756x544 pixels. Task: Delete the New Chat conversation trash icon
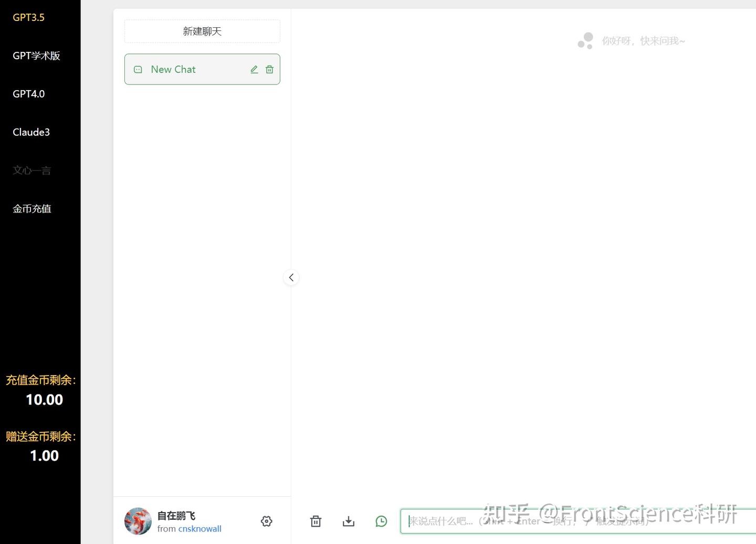tap(269, 69)
